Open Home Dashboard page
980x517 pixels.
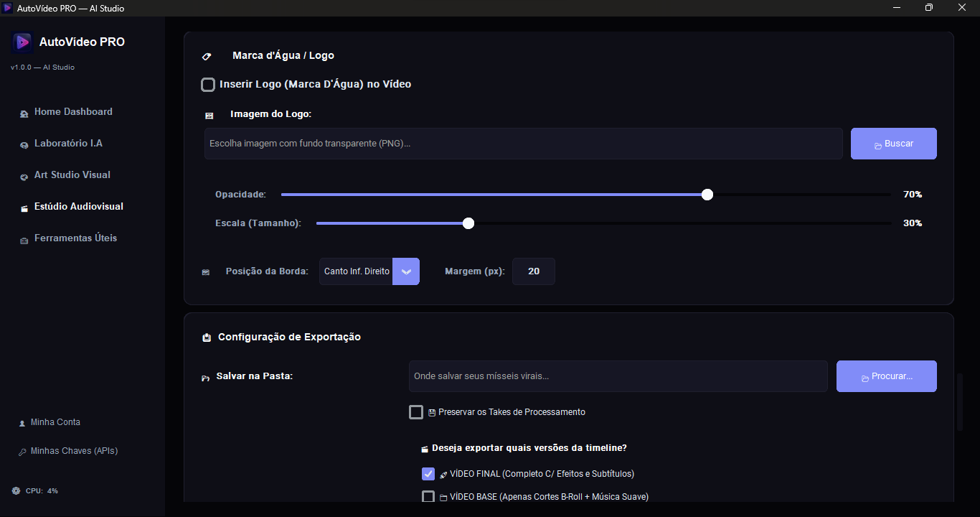point(73,112)
